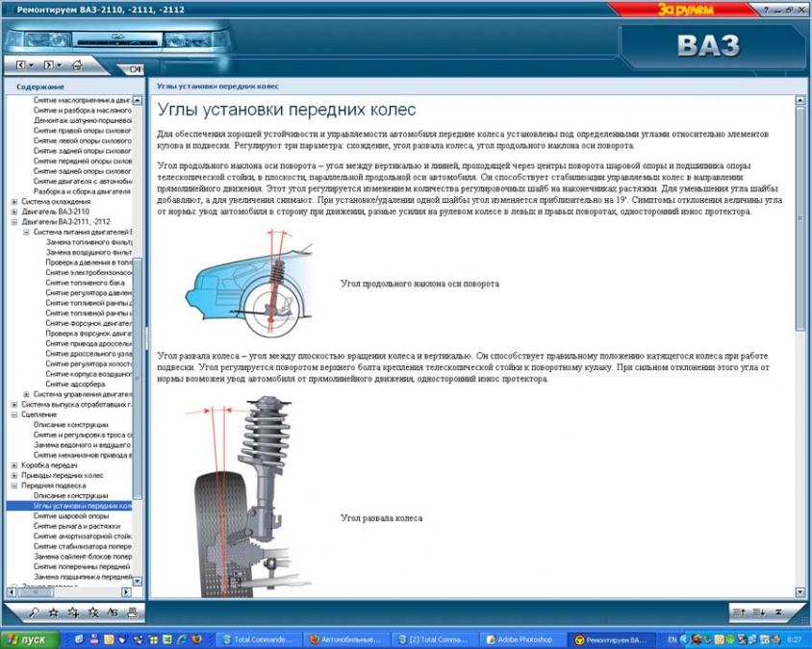Image resolution: width=812 pixels, height=649 pixels.
Task: Select the Снятие шаровой опоры topic
Action: point(71,516)
